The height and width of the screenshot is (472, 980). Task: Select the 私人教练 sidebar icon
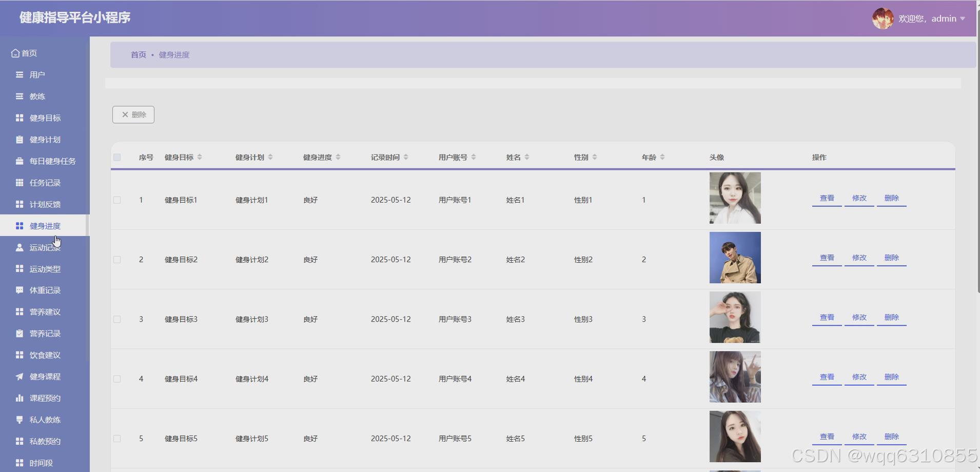pos(19,419)
